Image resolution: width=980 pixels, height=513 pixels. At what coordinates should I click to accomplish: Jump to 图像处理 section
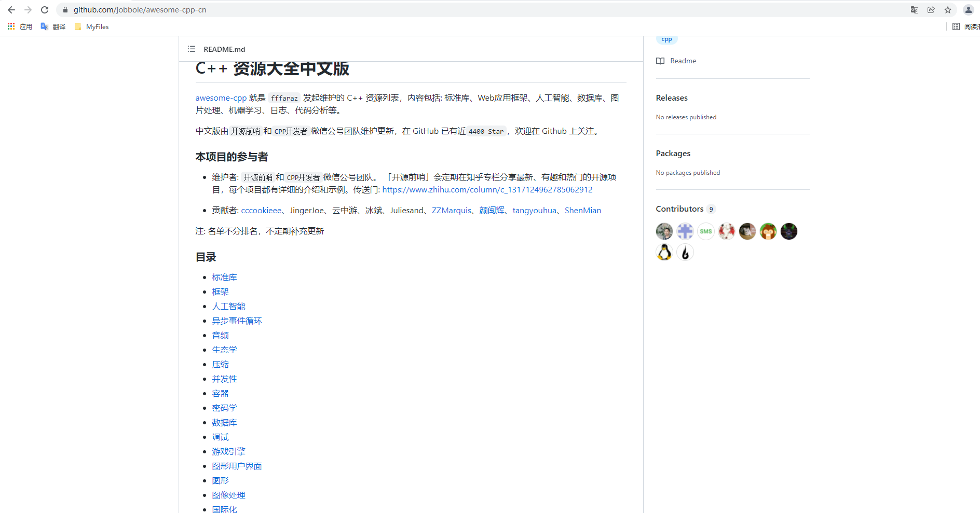[229, 495]
